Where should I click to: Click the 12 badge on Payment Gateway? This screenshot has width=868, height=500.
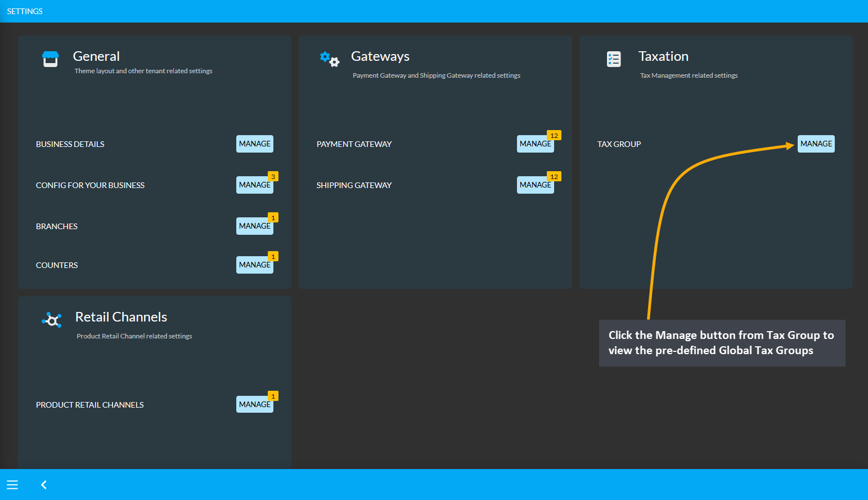point(554,135)
